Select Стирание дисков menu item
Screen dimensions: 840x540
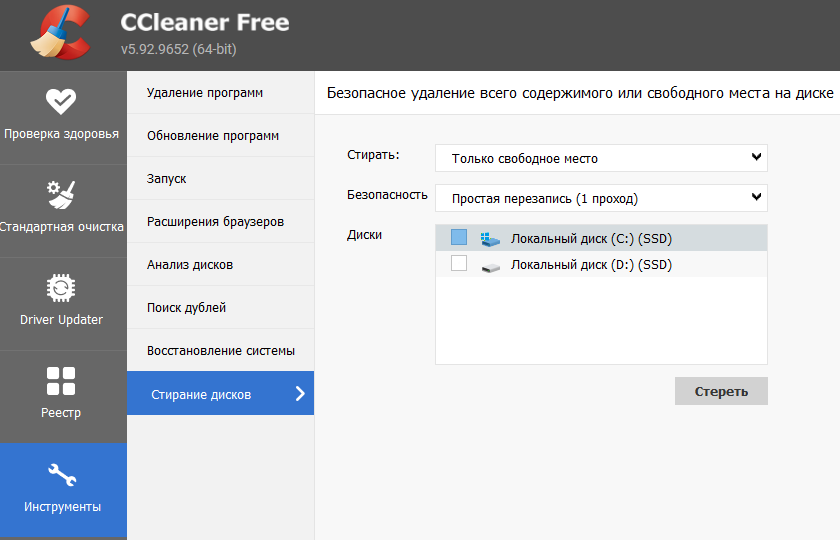coord(220,393)
